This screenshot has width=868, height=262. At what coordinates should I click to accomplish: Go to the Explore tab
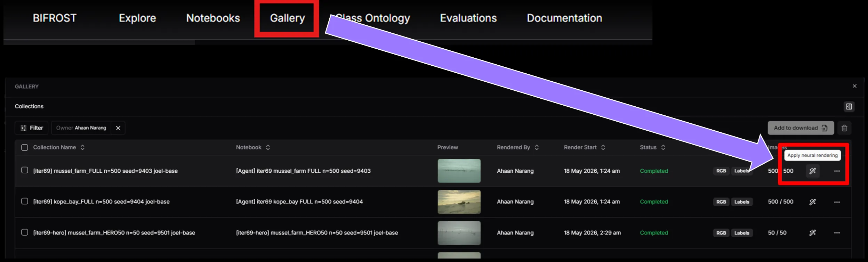[137, 18]
